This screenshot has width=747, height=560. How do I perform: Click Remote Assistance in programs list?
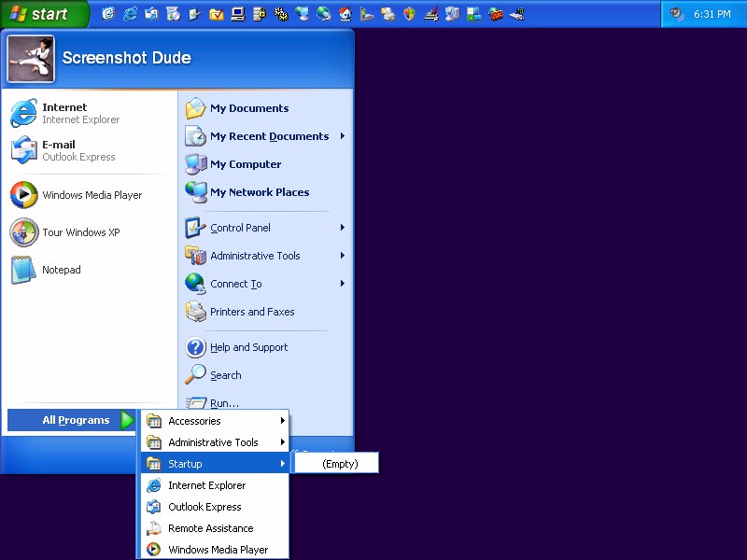[x=210, y=528]
